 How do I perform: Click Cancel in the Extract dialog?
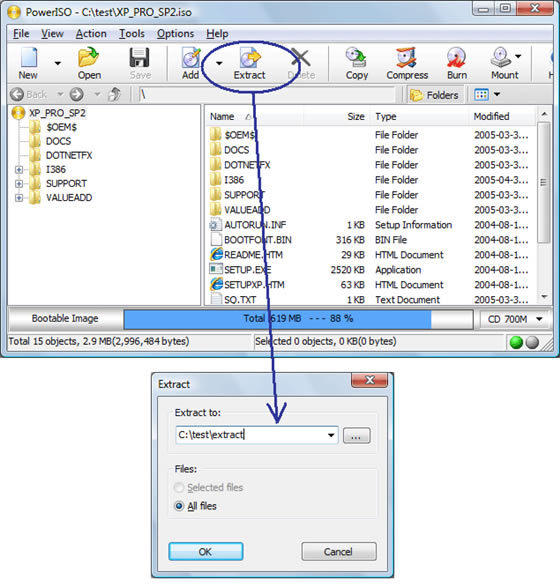[x=338, y=552]
